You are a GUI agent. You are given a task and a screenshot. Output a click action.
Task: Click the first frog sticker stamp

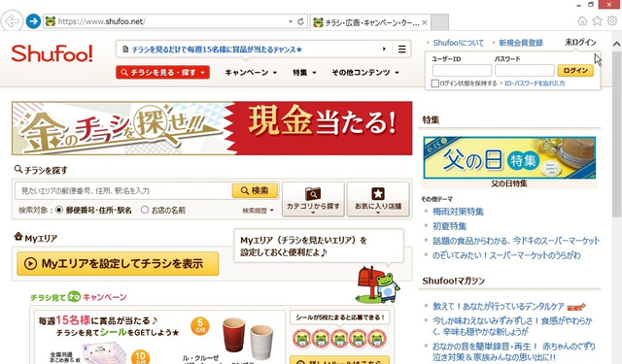pos(301,339)
